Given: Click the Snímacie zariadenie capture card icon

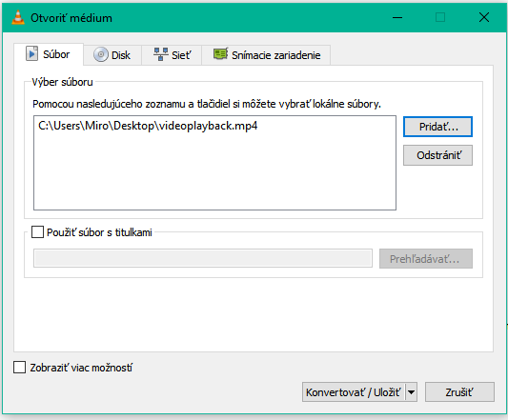Looking at the screenshot, I should click(x=220, y=53).
